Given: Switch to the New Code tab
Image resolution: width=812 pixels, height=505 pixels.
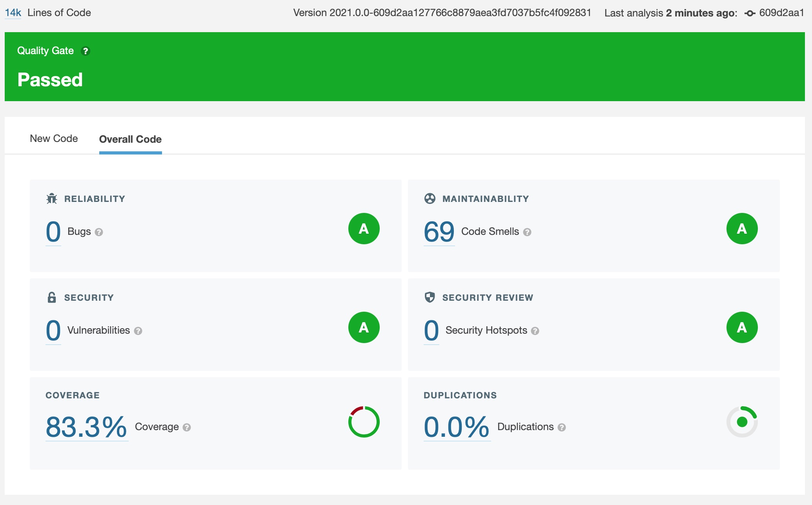Looking at the screenshot, I should (54, 138).
